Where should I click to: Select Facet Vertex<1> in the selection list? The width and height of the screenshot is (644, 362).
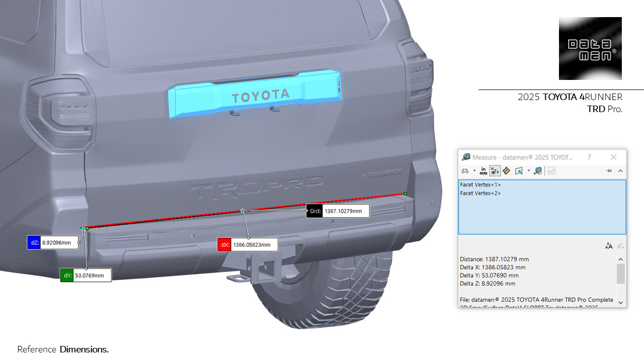pyautogui.click(x=480, y=185)
